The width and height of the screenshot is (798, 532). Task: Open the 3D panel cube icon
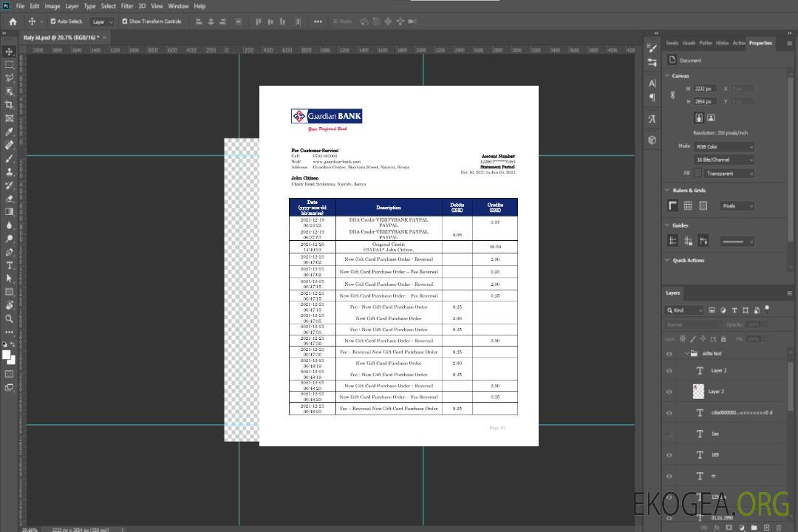[652, 140]
